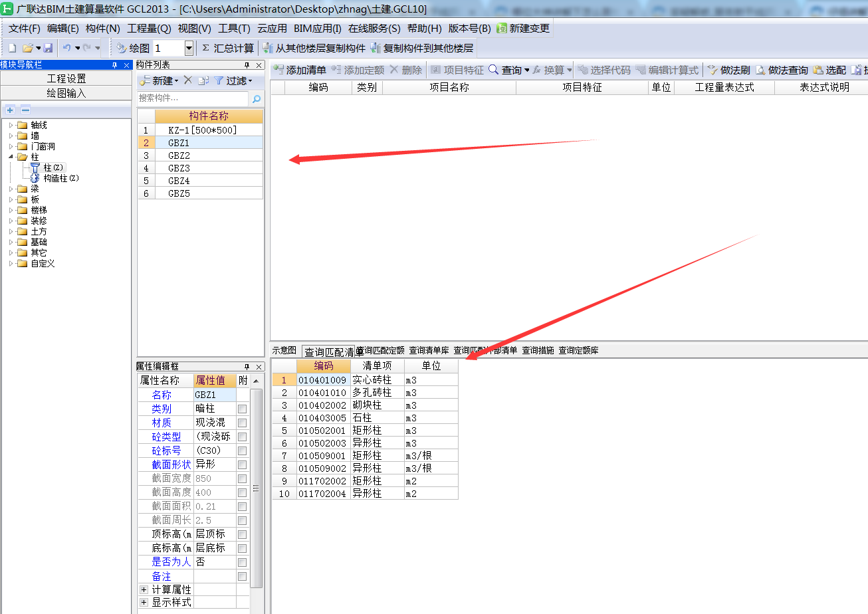Toggle 附加 checkbox for 截面形状 row
The image size is (868, 614).
click(x=242, y=464)
